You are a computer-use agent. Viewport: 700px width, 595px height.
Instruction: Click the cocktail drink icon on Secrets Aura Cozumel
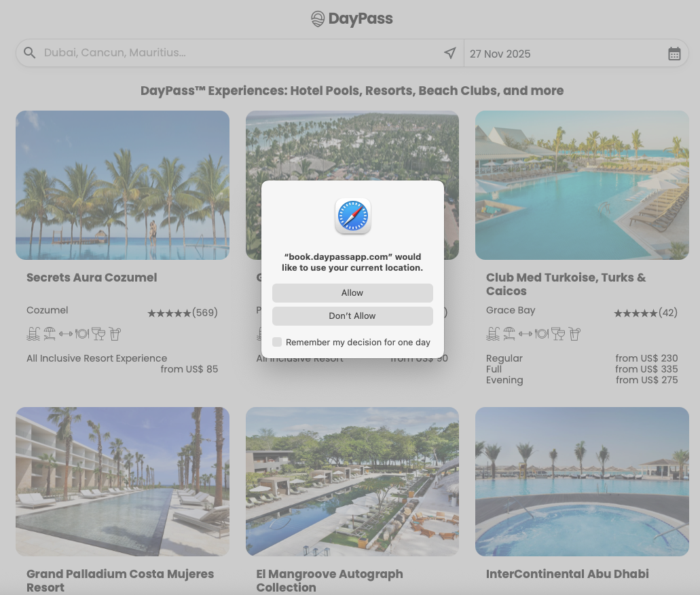[x=115, y=334]
